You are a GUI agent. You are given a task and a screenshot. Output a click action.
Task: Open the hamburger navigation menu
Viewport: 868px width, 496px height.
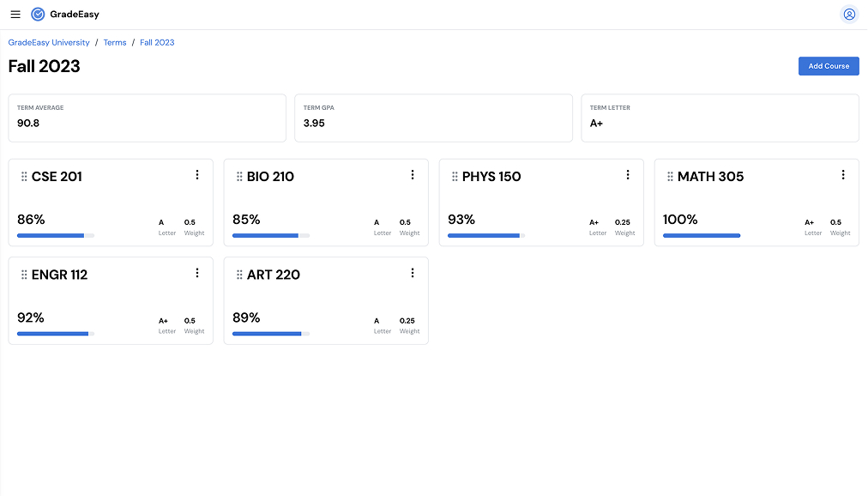pos(15,14)
